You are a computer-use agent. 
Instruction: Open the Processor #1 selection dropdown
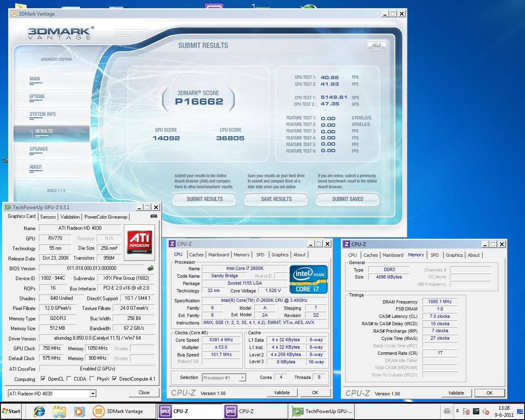point(242,378)
